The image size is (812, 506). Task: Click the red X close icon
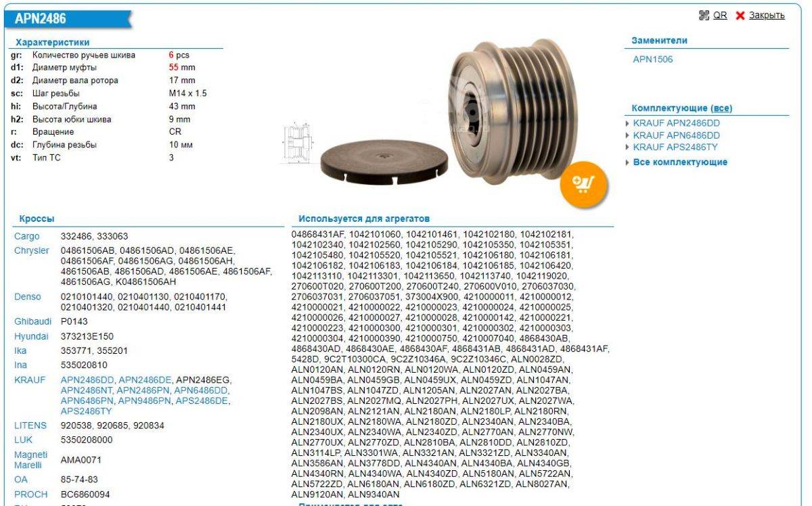click(740, 15)
